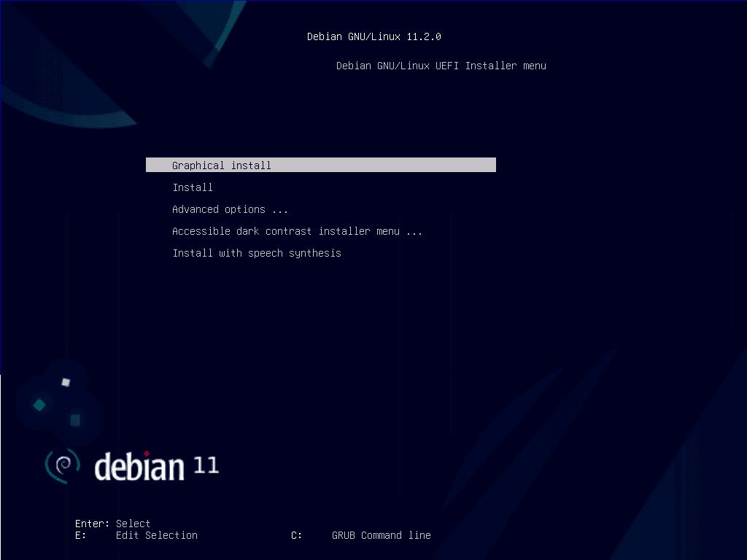Click the GRUB Command line hint
Image resolution: width=747 pixels, height=560 pixels.
pos(381,535)
